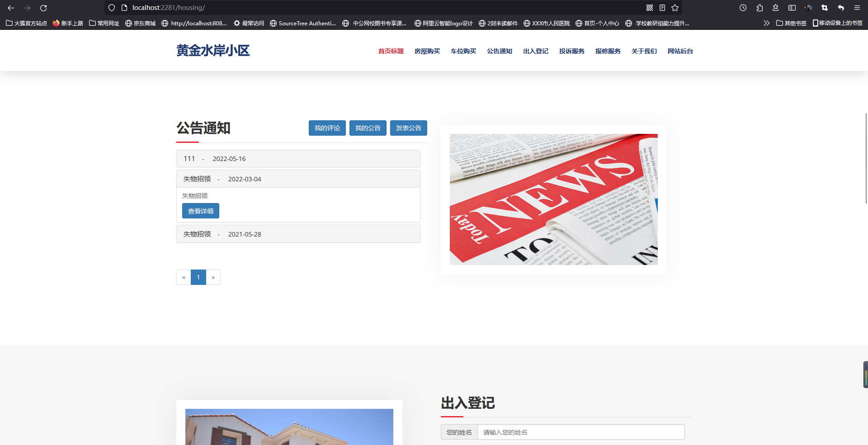Expand the hidden bookmarks chevron
868x445 pixels.
click(x=767, y=23)
